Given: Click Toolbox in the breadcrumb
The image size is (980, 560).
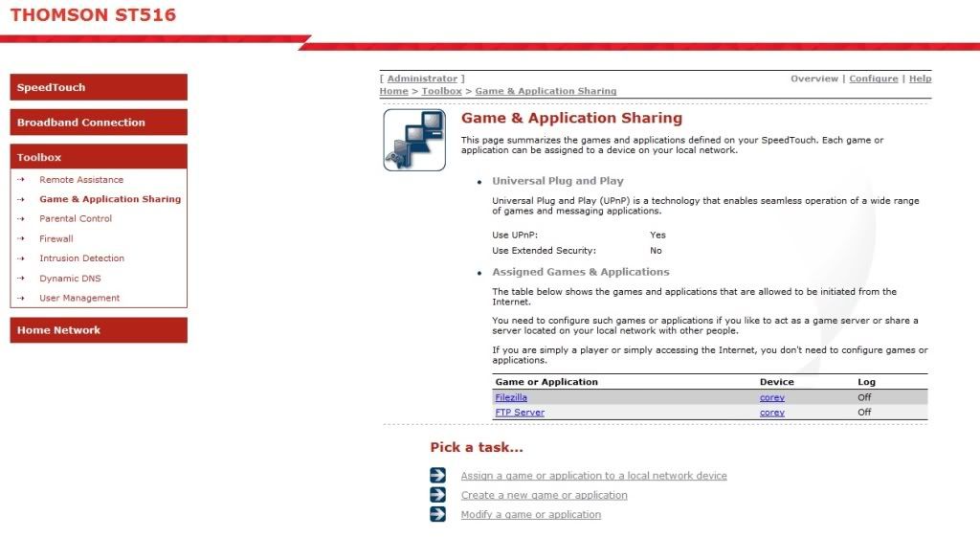Looking at the screenshot, I should [442, 91].
